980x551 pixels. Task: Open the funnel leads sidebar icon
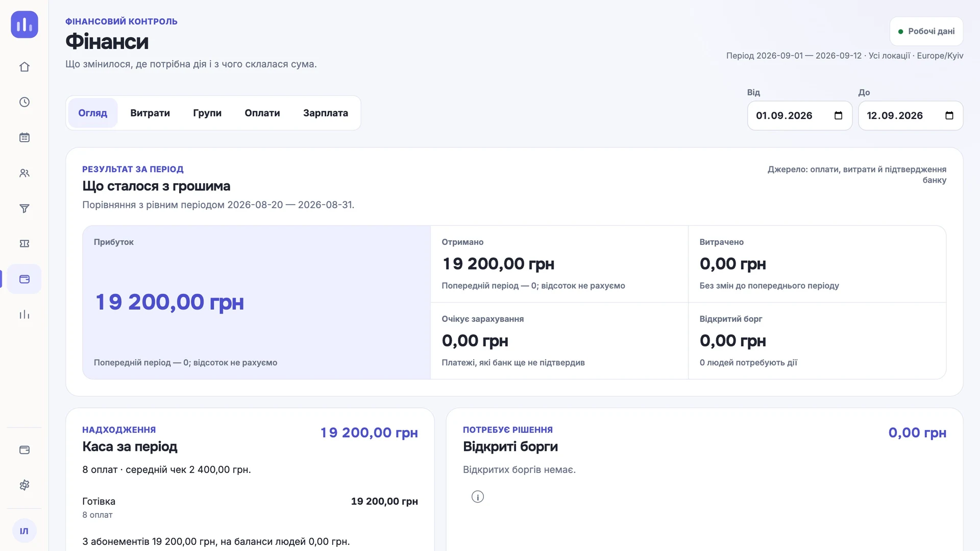24,208
